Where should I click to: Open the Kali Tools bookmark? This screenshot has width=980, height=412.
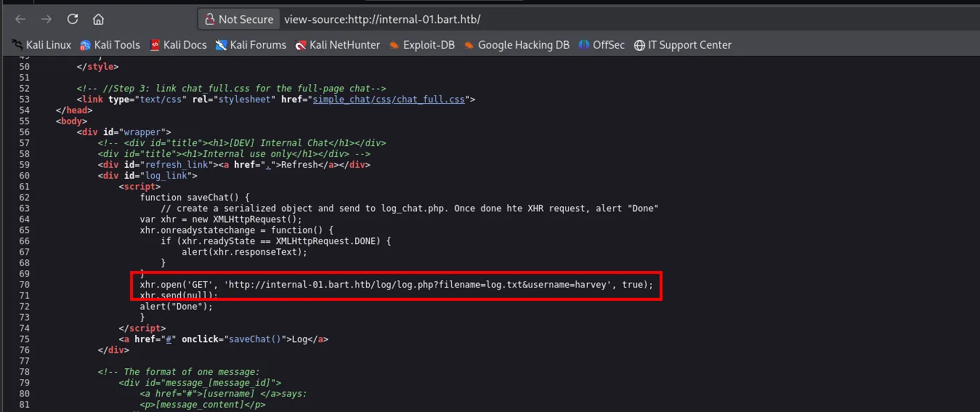(x=110, y=45)
